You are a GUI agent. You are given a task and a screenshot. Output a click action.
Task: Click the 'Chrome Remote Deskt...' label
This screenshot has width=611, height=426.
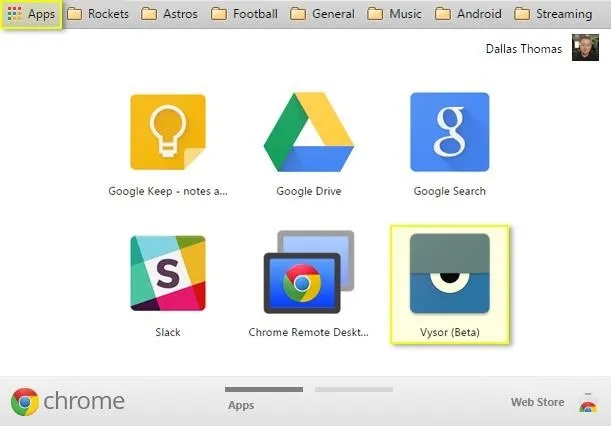click(309, 332)
